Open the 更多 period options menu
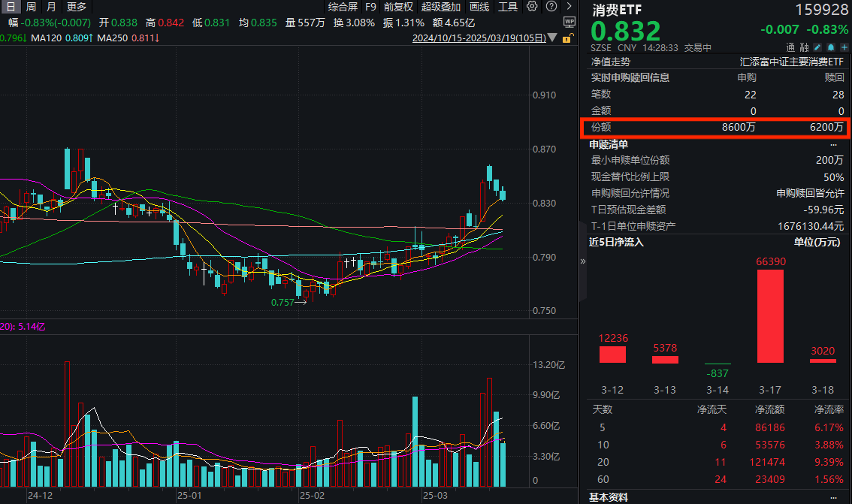Viewport: 852px width, 504px height. (x=77, y=6)
